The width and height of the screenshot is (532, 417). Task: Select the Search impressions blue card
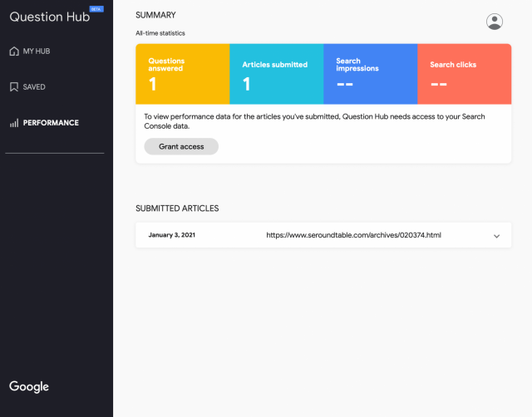pos(371,74)
